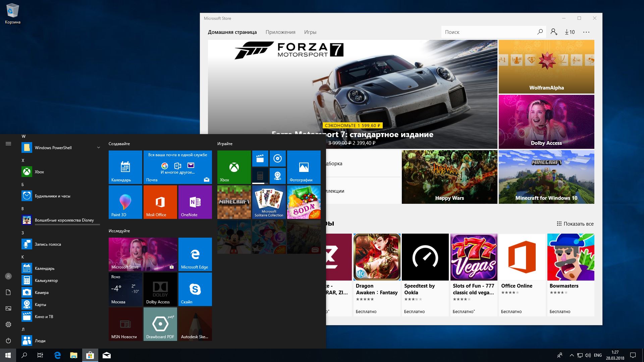Screen dimensions: 644x362
Task: Launch Xbox from the Start tiles
Action: [x=234, y=167]
